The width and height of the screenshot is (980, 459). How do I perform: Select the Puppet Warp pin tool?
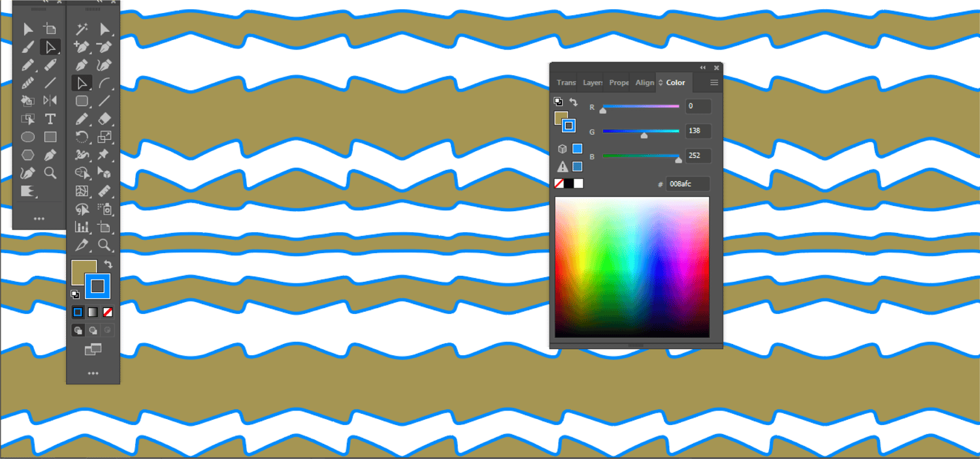pos(105,155)
